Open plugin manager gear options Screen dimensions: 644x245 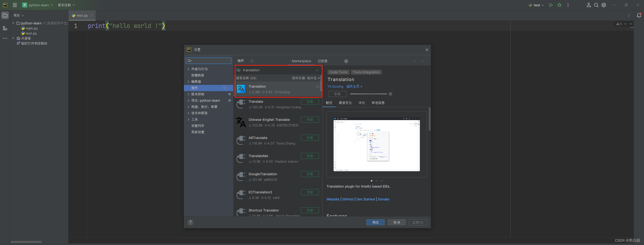pyautogui.click(x=346, y=61)
